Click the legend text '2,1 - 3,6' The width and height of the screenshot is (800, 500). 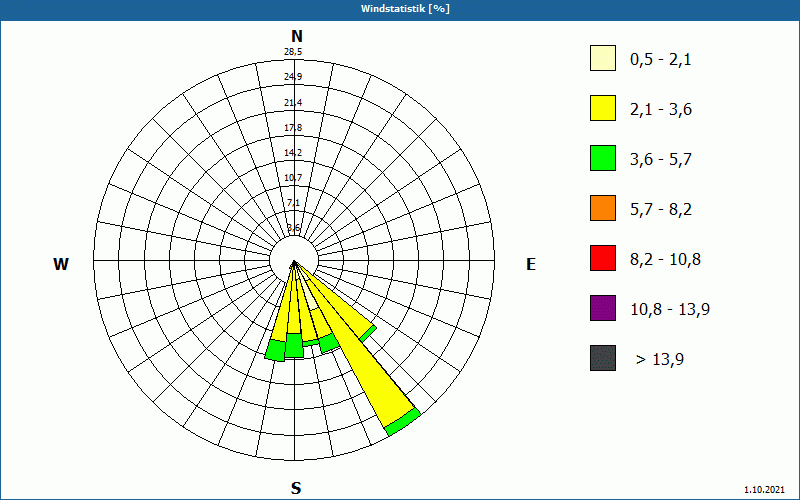pos(661,110)
